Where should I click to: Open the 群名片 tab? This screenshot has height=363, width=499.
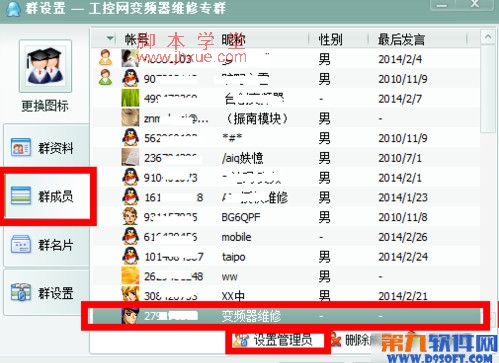coord(47,245)
